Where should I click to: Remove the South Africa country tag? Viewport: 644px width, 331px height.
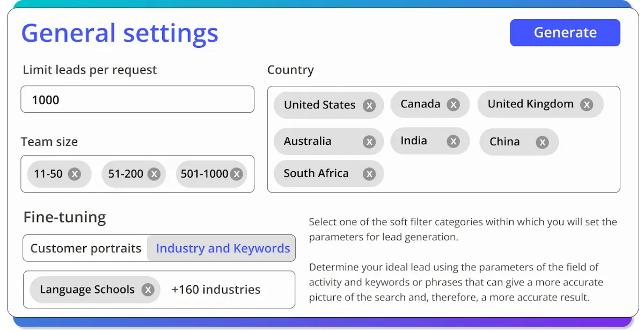369,174
